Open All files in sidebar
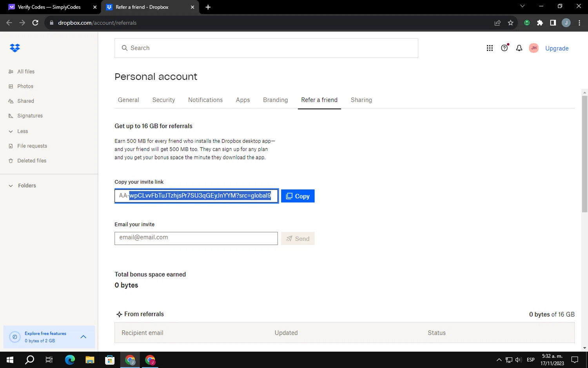588x368 pixels. [x=26, y=71]
